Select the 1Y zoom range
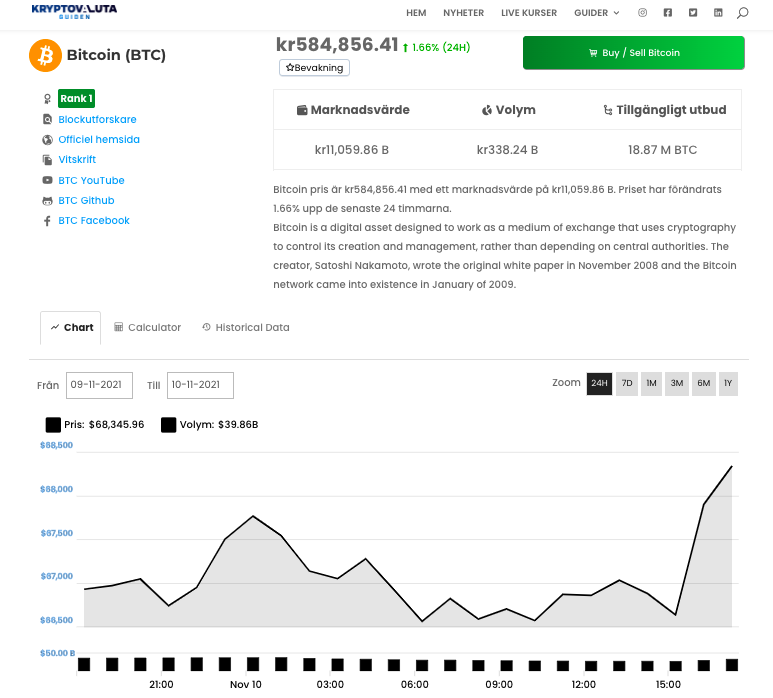773x698 pixels. 728,384
